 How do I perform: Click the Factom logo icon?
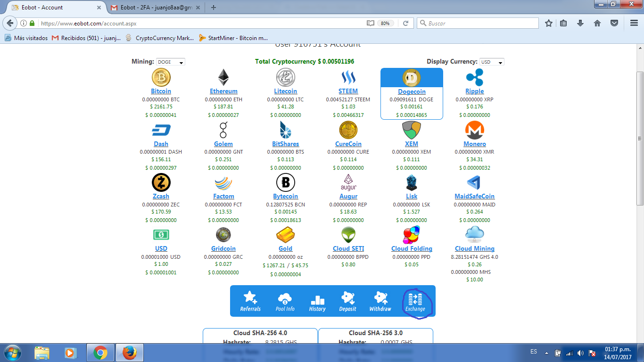pyautogui.click(x=223, y=183)
